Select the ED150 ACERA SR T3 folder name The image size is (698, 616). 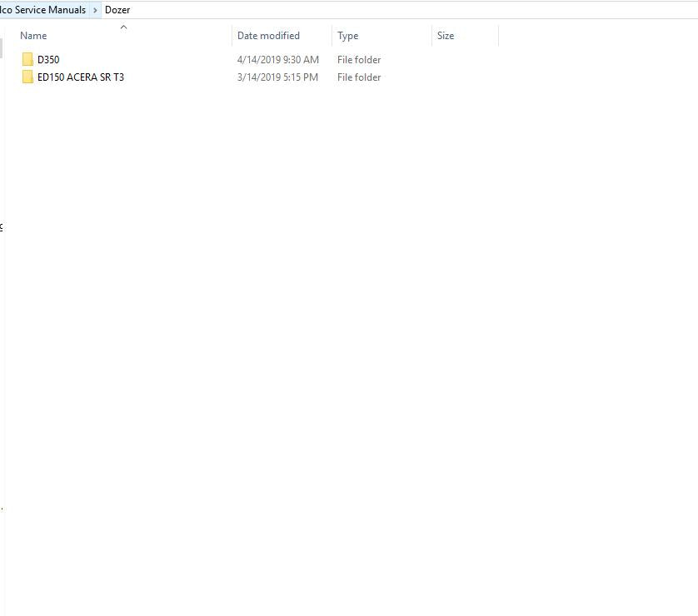click(x=81, y=77)
